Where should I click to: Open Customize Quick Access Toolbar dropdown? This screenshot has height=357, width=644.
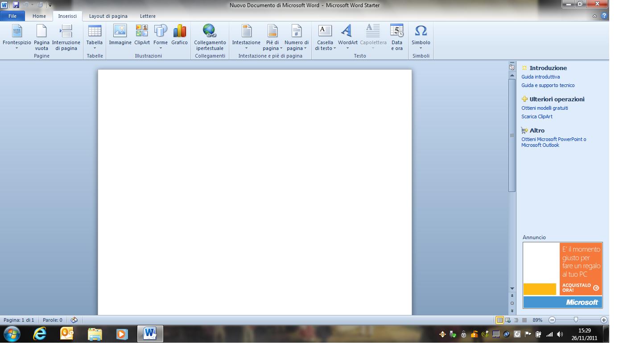point(50,5)
